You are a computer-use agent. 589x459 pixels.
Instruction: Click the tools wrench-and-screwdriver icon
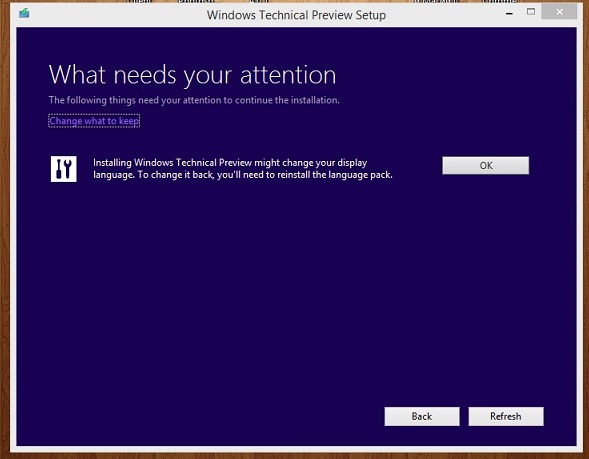63,169
